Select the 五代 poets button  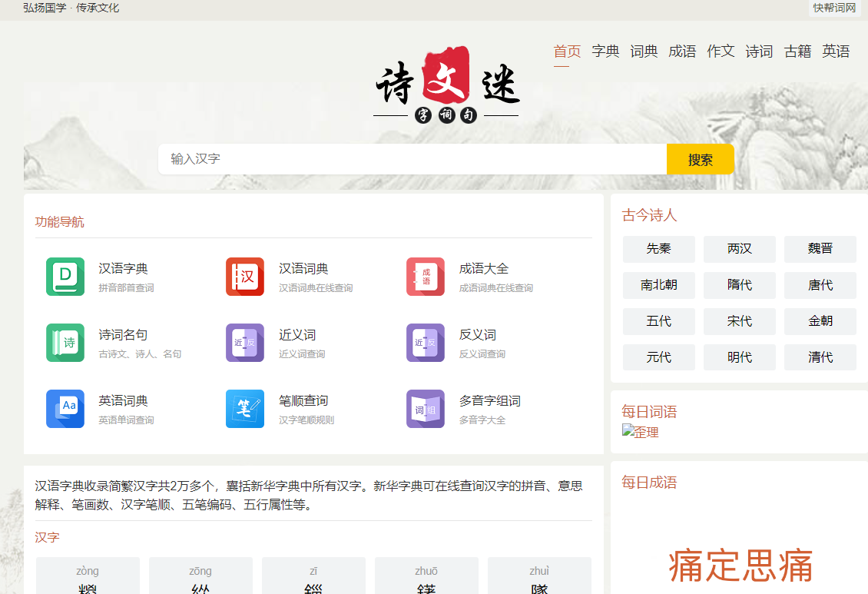(x=659, y=321)
